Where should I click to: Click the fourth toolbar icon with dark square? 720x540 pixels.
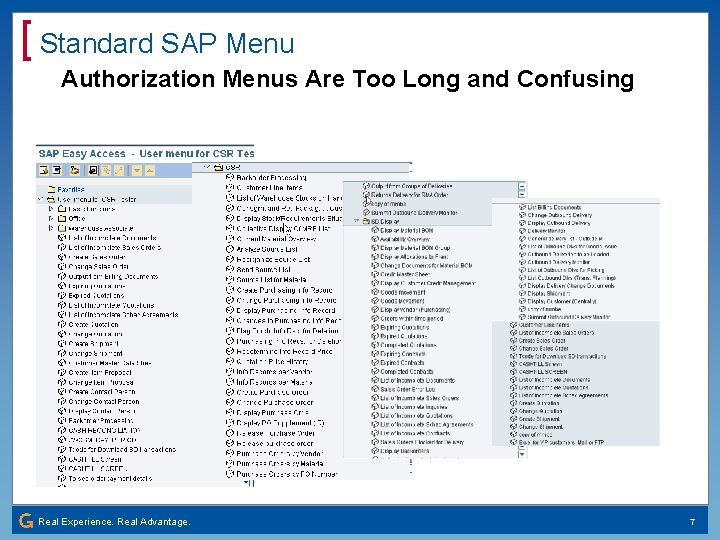[x=93, y=171]
